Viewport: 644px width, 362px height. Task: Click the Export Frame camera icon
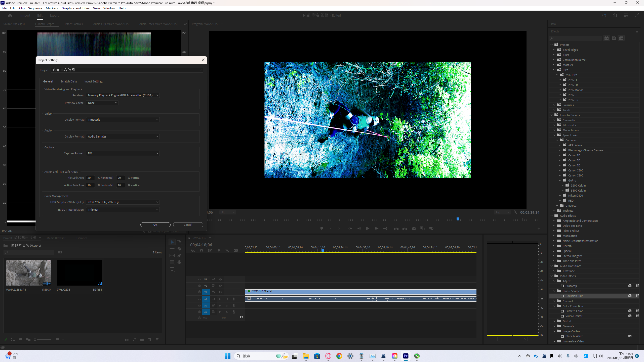[x=414, y=229]
